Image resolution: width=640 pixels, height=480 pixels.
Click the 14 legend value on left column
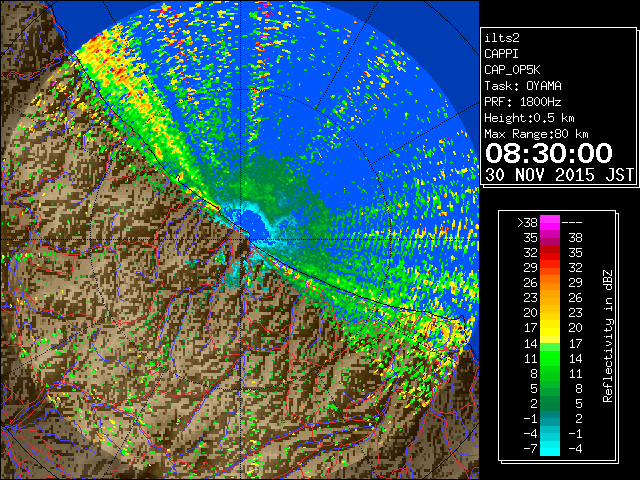530,343
